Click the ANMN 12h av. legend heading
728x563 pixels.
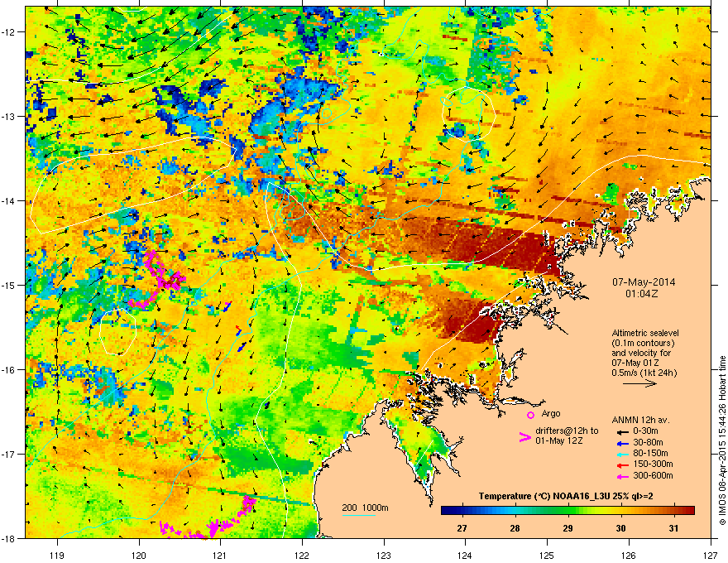pos(640,420)
